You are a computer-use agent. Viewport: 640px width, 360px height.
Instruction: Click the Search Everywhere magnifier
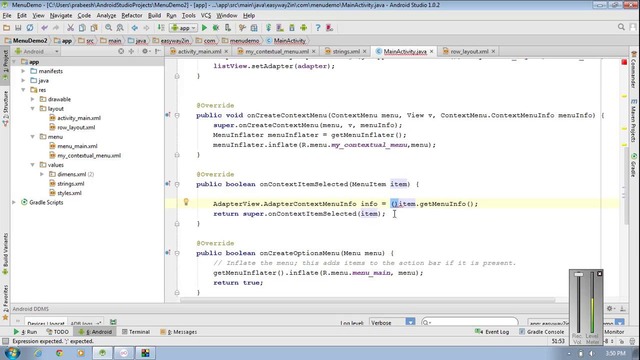621,27
